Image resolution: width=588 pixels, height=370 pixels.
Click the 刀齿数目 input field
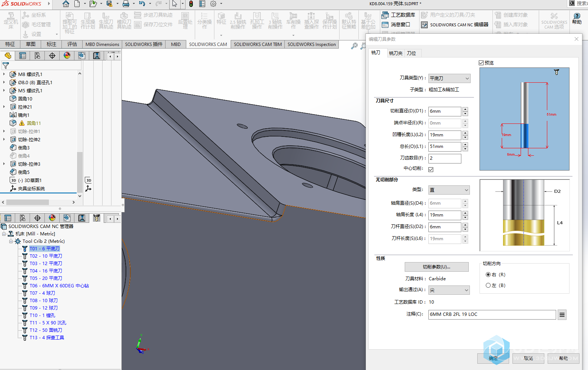(445, 158)
